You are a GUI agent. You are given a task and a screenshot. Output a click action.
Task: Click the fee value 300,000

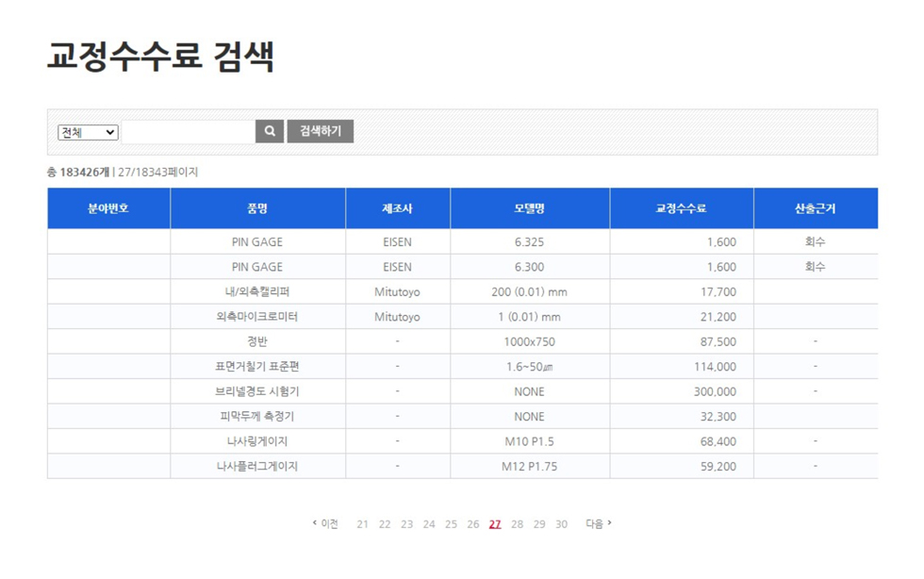tap(715, 391)
